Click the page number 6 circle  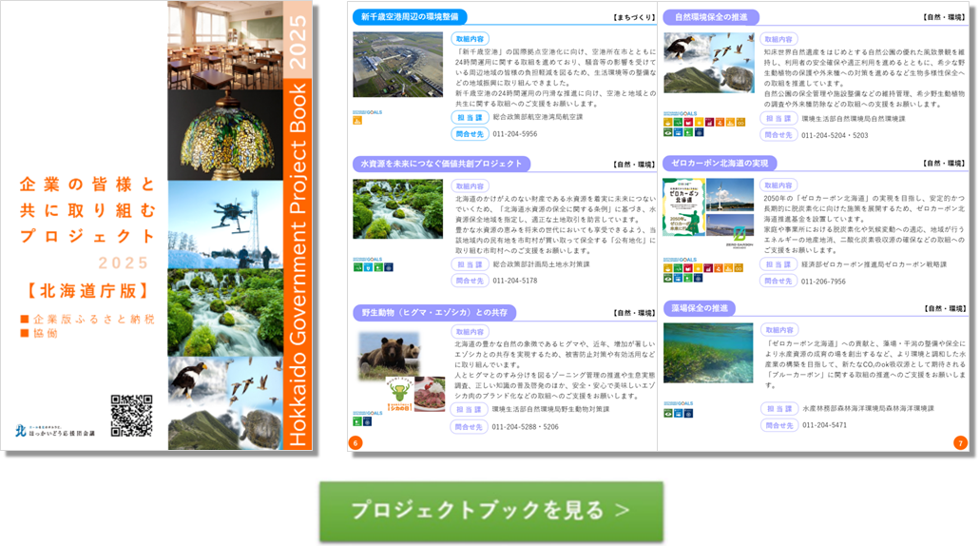(x=355, y=442)
